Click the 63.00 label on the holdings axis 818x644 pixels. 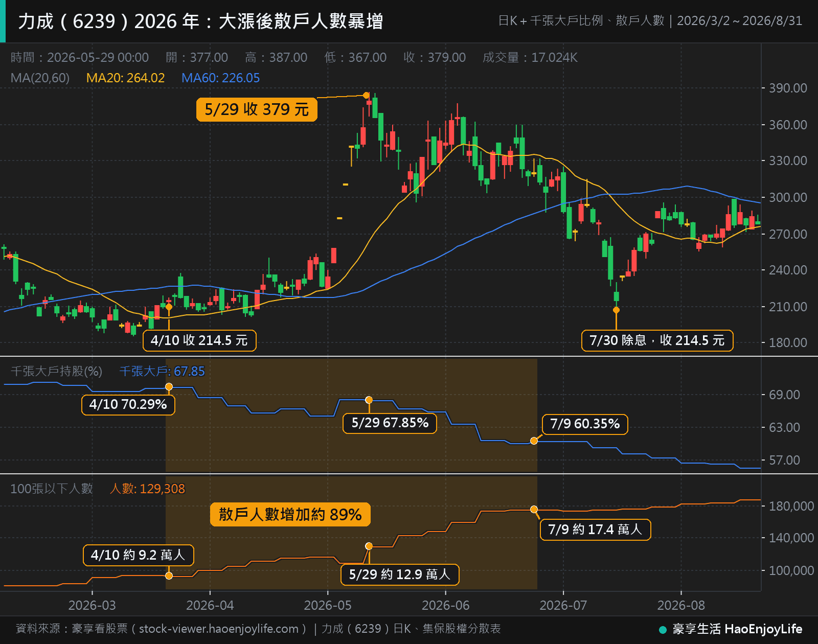pyautogui.click(x=784, y=427)
